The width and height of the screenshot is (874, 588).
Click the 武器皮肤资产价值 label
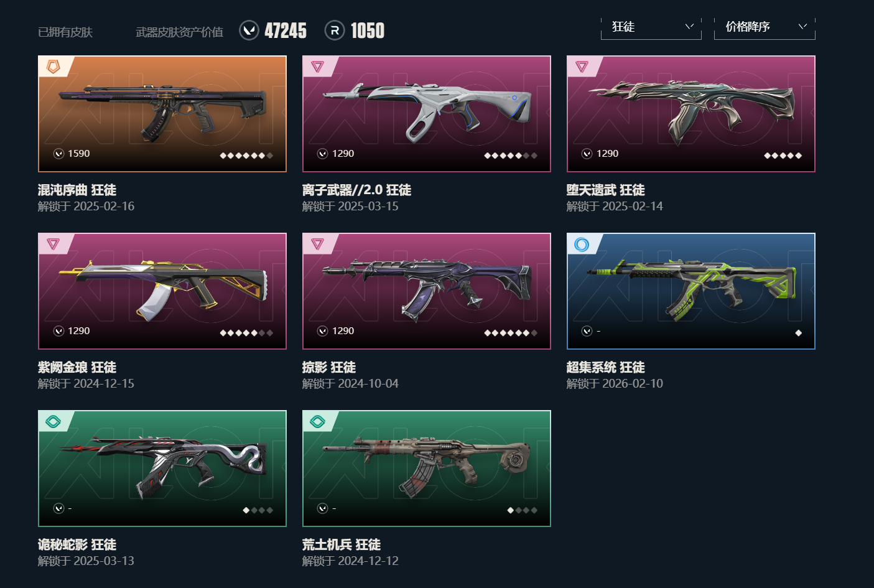coord(179,32)
